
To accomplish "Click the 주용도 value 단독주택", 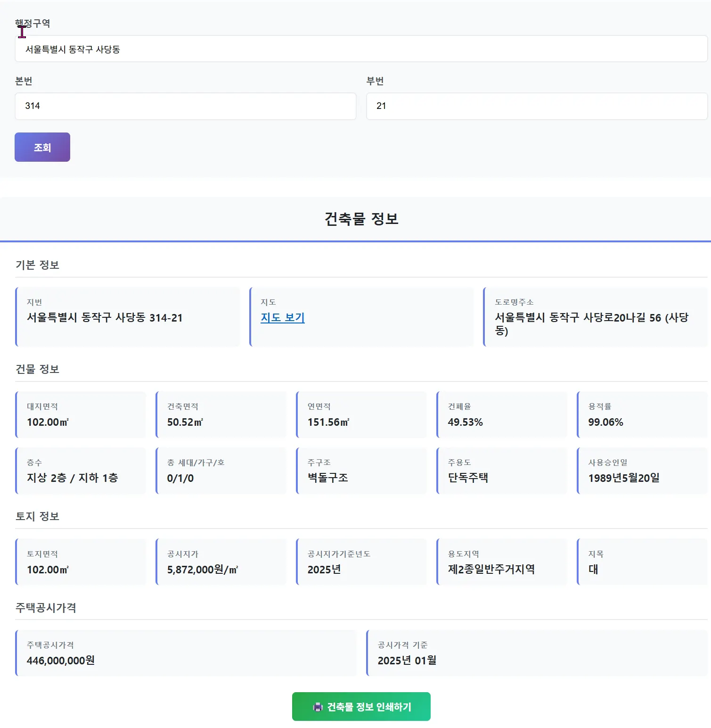I will coord(468,478).
